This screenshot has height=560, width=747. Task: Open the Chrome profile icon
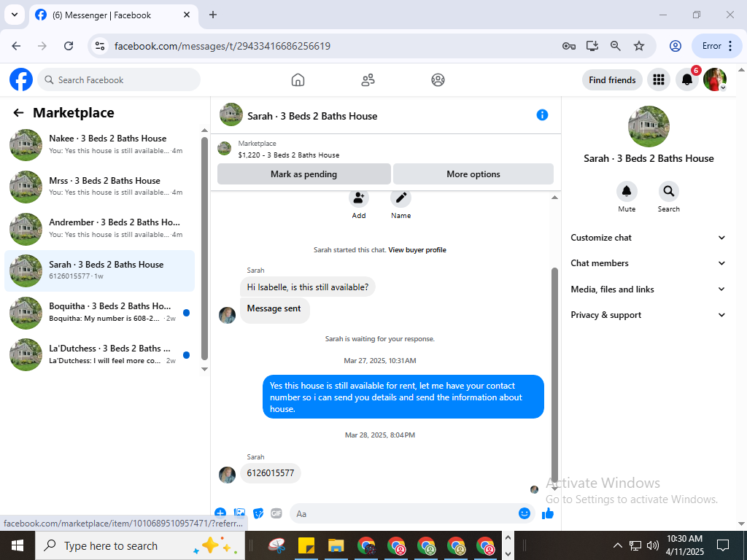[675, 46]
